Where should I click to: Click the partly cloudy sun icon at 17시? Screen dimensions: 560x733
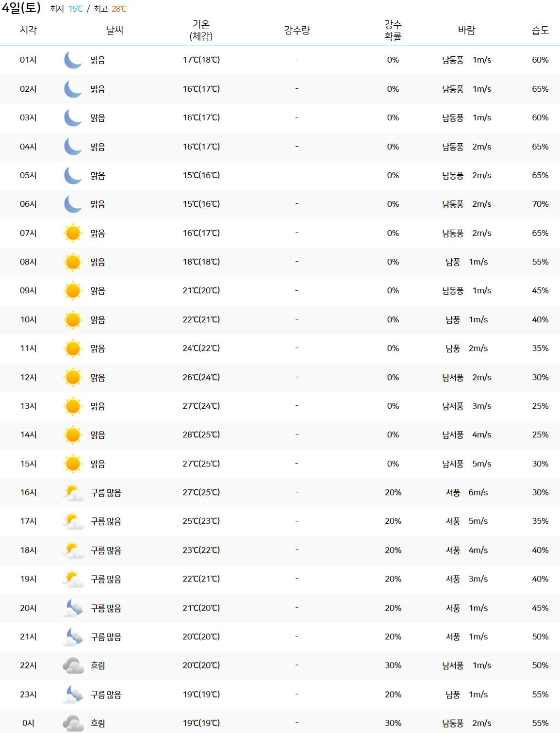point(73,521)
